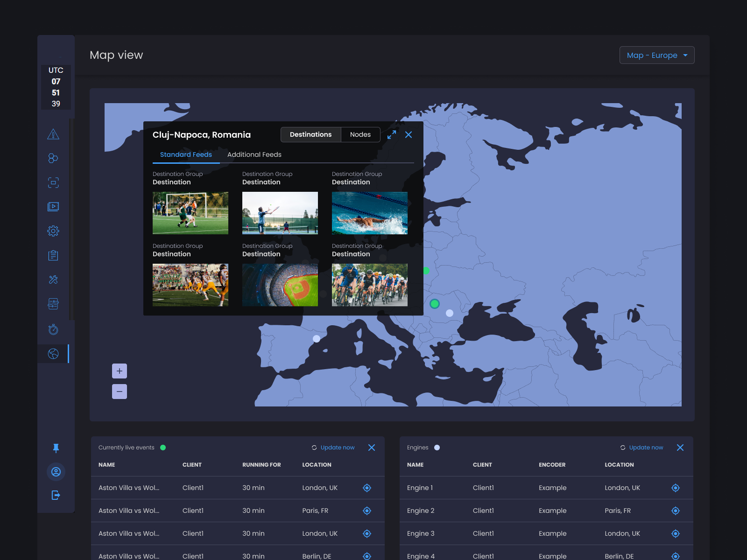Screen dimensions: 747x560
Task: Open the Map - Europe dropdown
Action: [656, 55]
